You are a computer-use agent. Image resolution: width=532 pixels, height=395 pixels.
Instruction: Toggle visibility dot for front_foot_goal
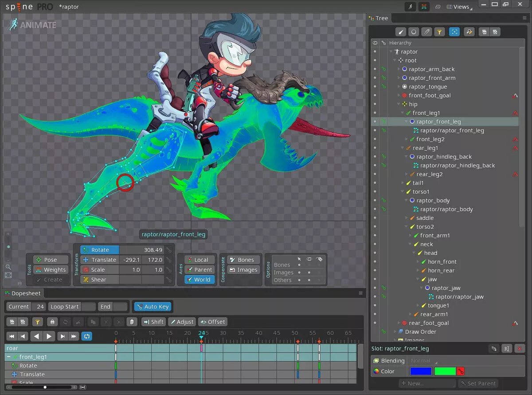pyautogui.click(x=375, y=95)
